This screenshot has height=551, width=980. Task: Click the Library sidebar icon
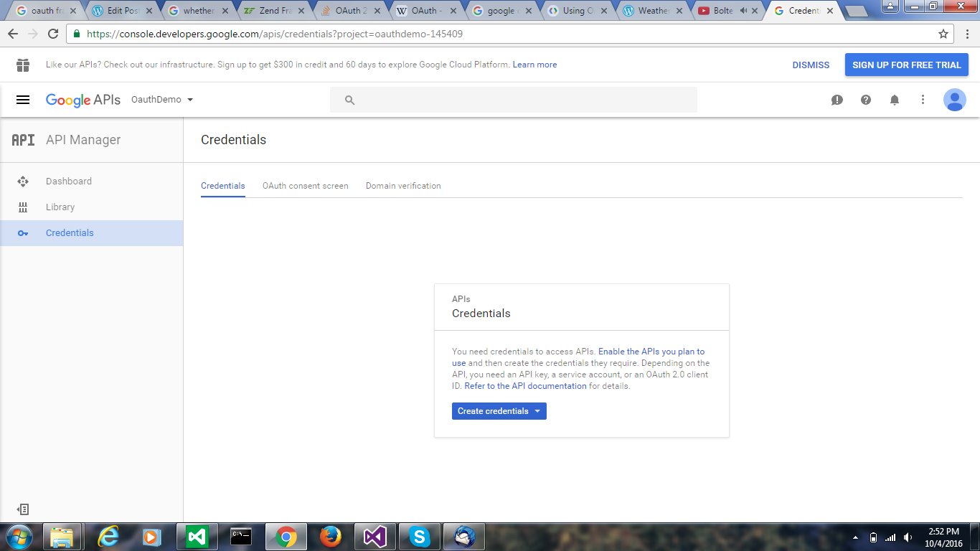click(x=23, y=207)
